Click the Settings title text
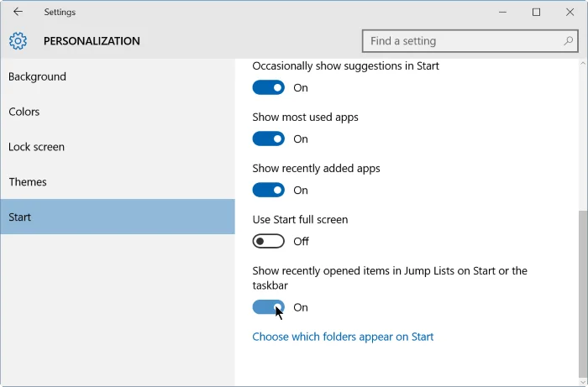This screenshot has height=387, width=588. (60, 12)
